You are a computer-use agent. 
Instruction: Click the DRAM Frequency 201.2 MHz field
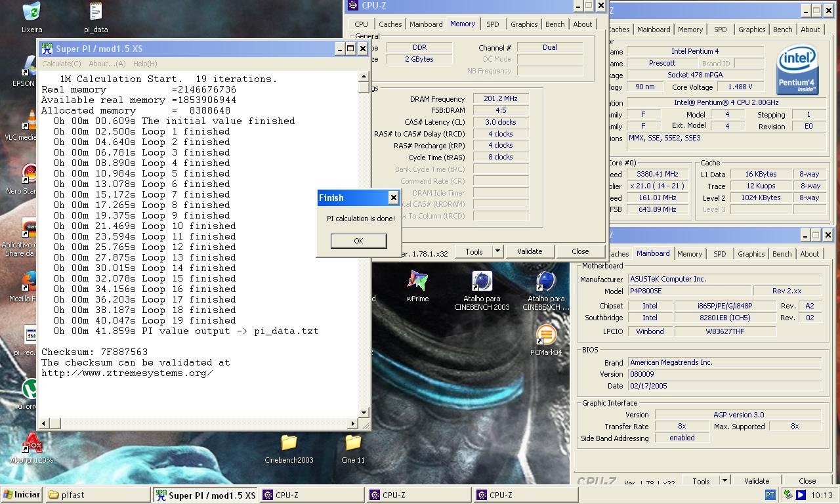[501, 99]
